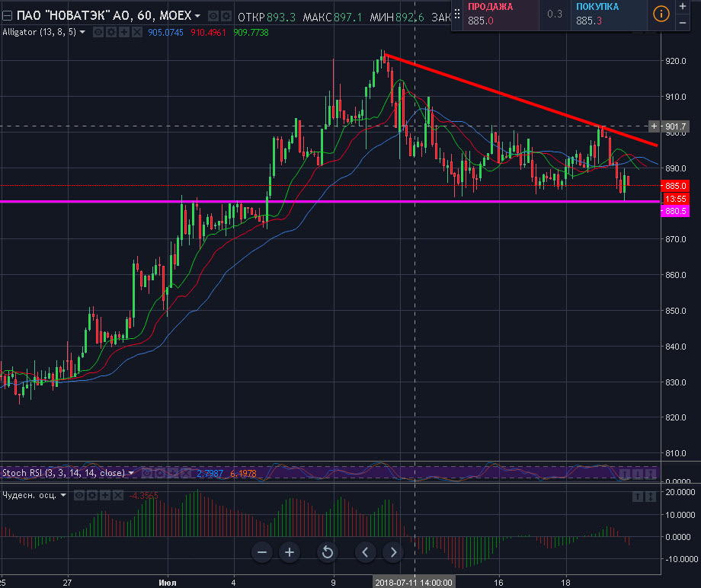Remove the Alligator indicator with X icon
701x588 pixels.
[137, 32]
